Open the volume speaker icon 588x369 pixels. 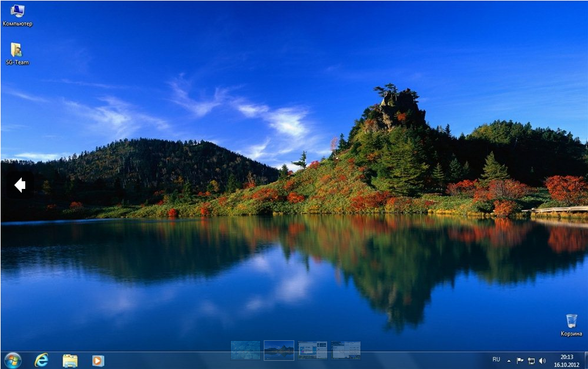coord(542,361)
